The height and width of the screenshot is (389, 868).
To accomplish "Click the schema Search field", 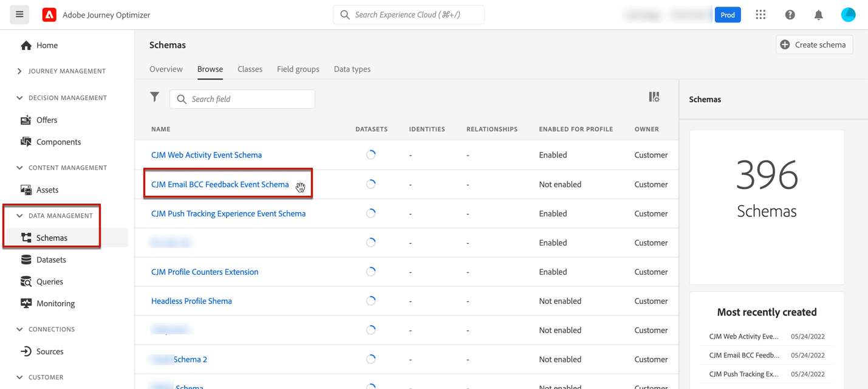I will click(x=249, y=99).
